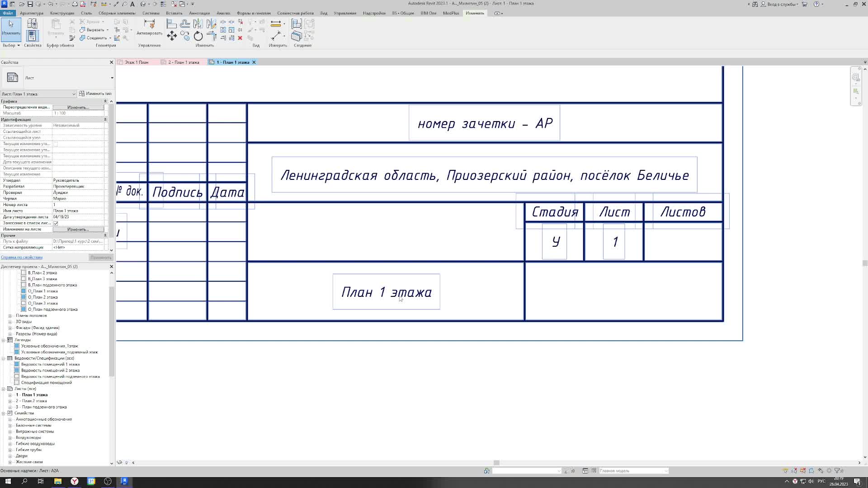Click the Revit taskbar icon
The image size is (868, 488).
pyautogui.click(x=124, y=481)
